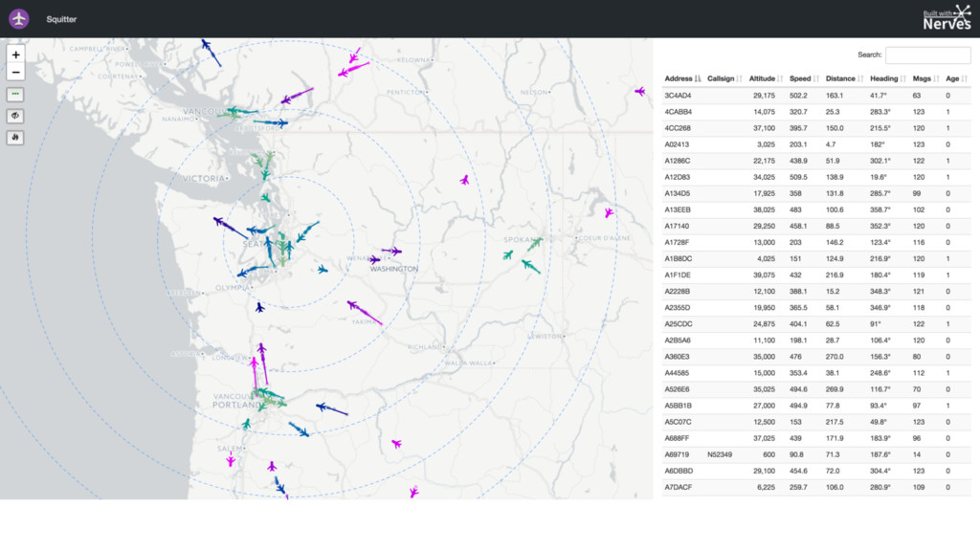980x551 pixels.
Task: Click address A5BB1B in the table
Action: (x=679, y=406)
